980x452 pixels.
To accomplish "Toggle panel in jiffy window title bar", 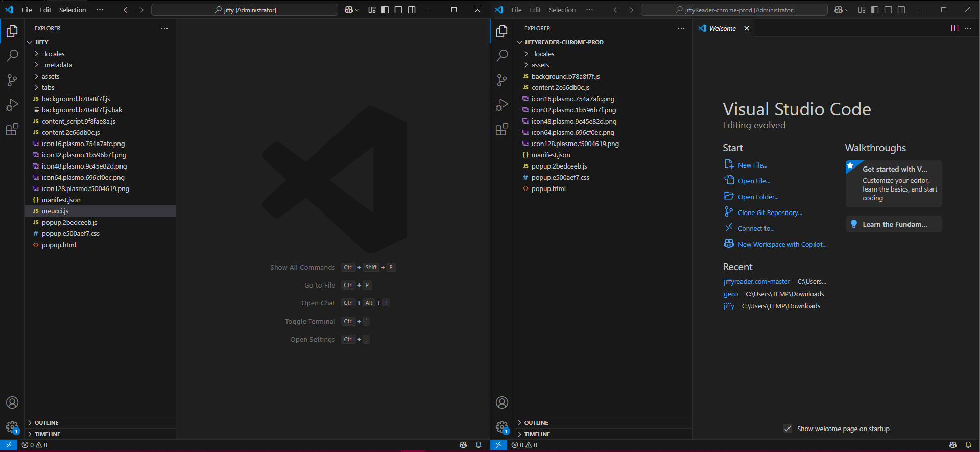I will click(x=398, y=10).
